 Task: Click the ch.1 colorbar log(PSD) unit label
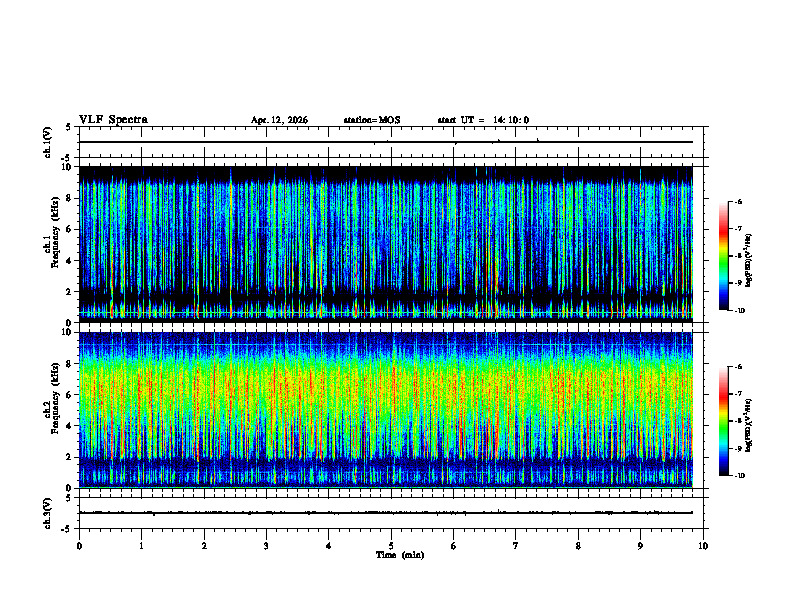coord(749,260)
